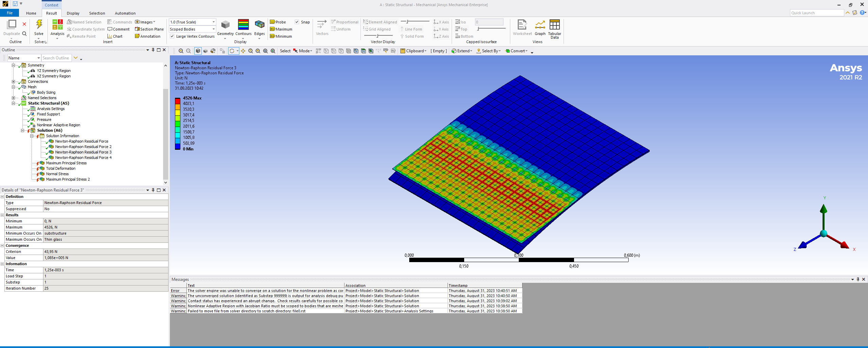Click the Maximum label button
Screen dimensions: 868x348
point(281,29)
